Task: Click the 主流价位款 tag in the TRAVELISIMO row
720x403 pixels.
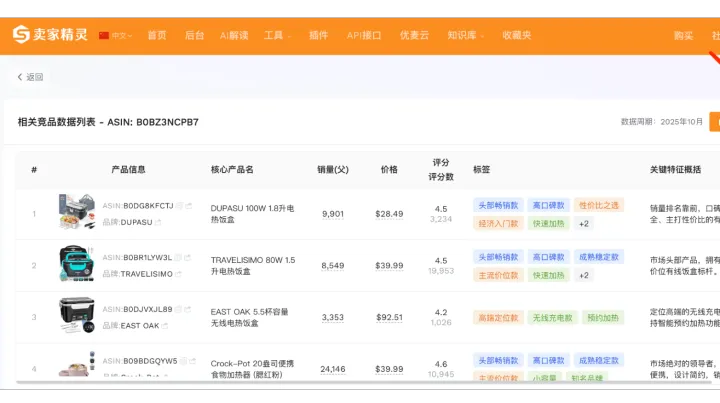Action: tap(498, 275)
